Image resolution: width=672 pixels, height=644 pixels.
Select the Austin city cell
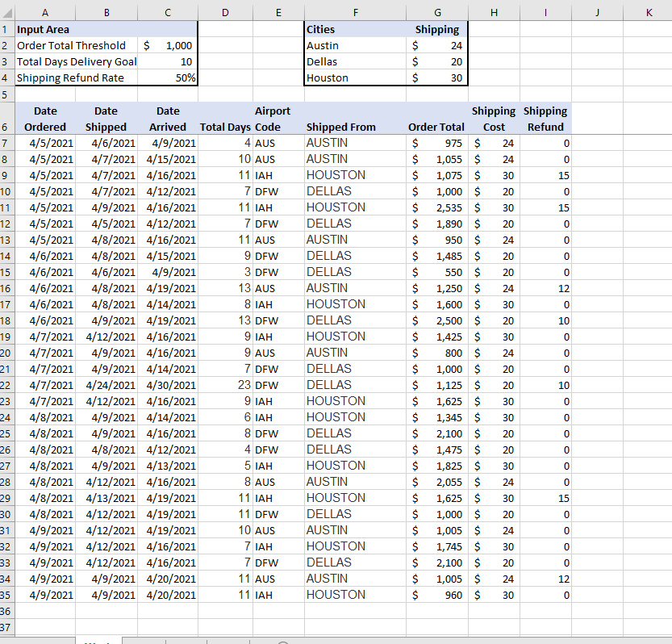coord(355,45)
